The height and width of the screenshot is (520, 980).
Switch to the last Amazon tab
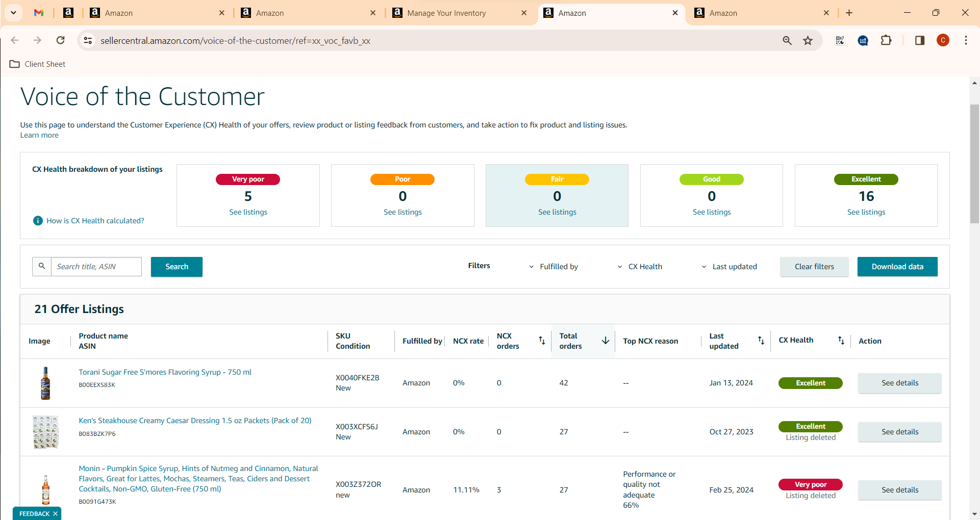762,13
